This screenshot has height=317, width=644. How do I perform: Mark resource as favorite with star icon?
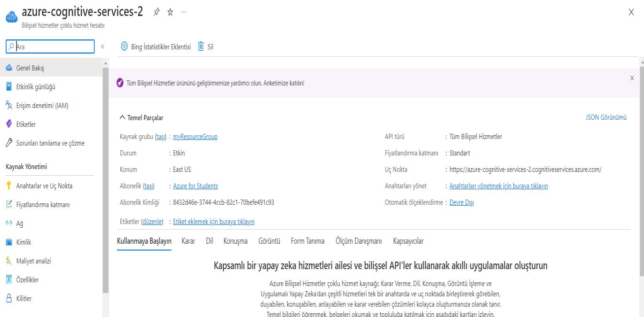tap(170, 12)
